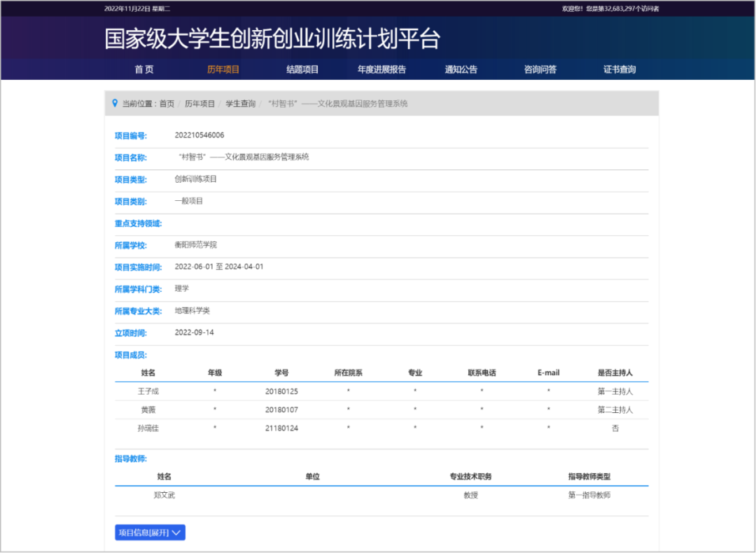The image size is (756, 553).
Task: Click the platform title 国家级大学生创新创业训练计划平台
Action: 272,39
